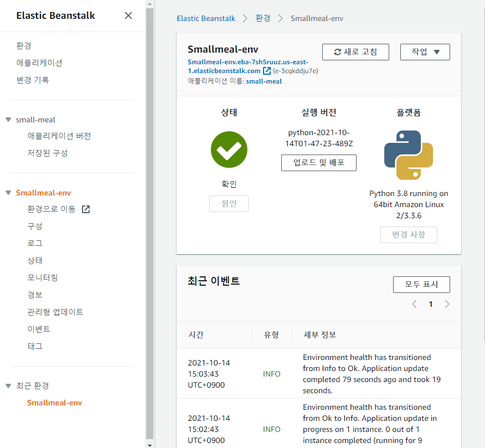Select the 15:03:43 event timestamp
The image size is (485, 448).
coord(209,374)
